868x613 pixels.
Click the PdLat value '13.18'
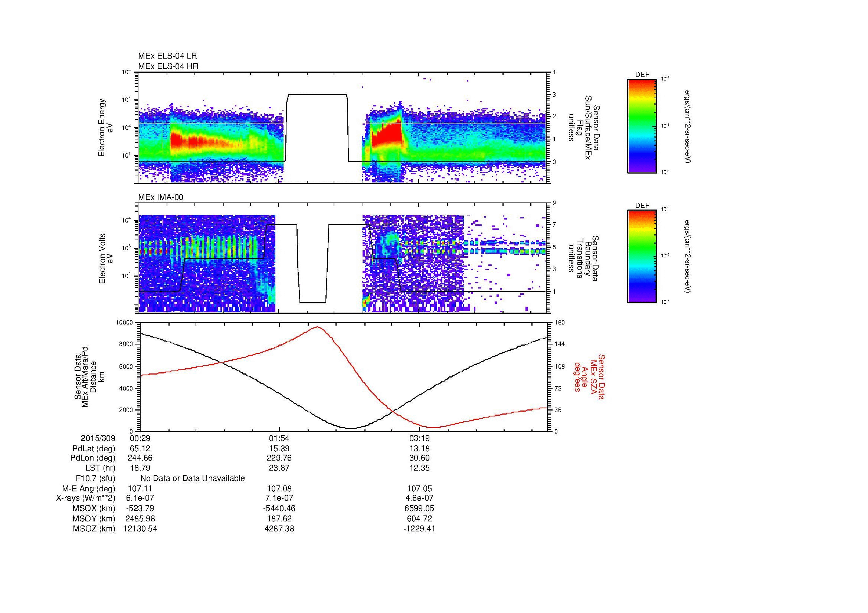(x=419, y=449)
